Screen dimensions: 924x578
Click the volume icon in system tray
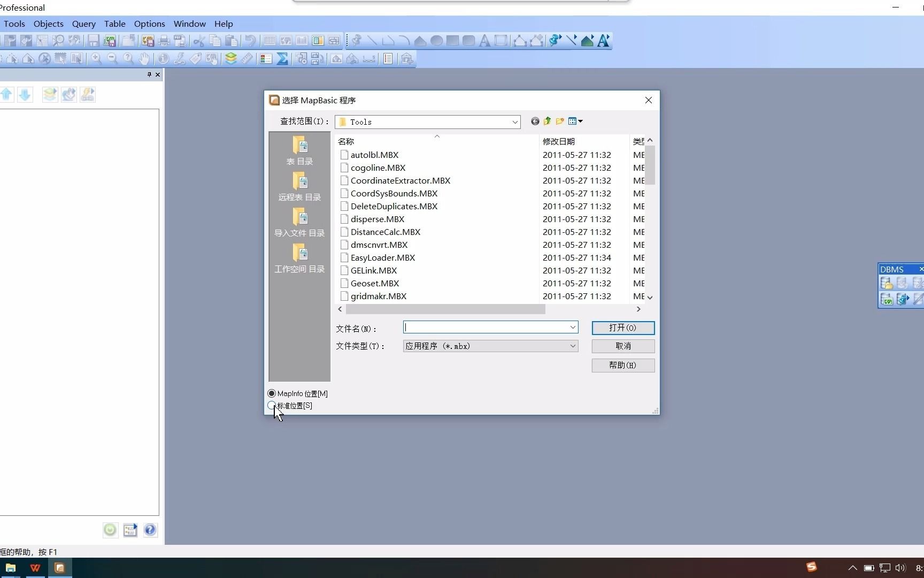[x=900, y=568]
